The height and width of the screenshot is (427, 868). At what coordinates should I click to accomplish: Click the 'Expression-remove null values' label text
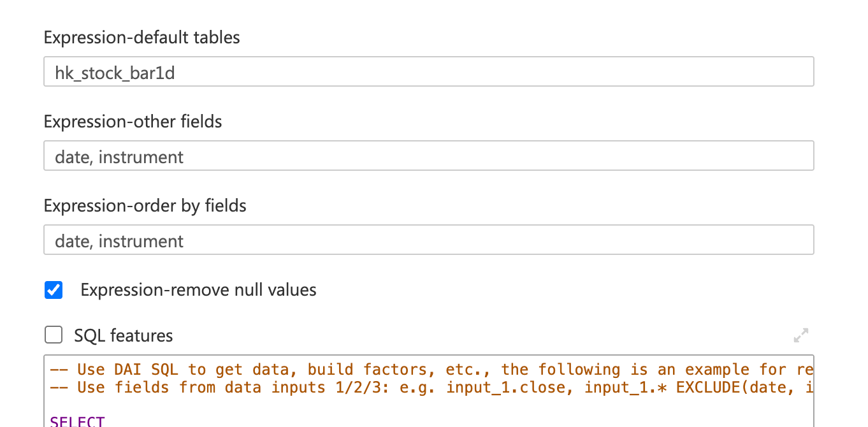(x=198, y=290)
